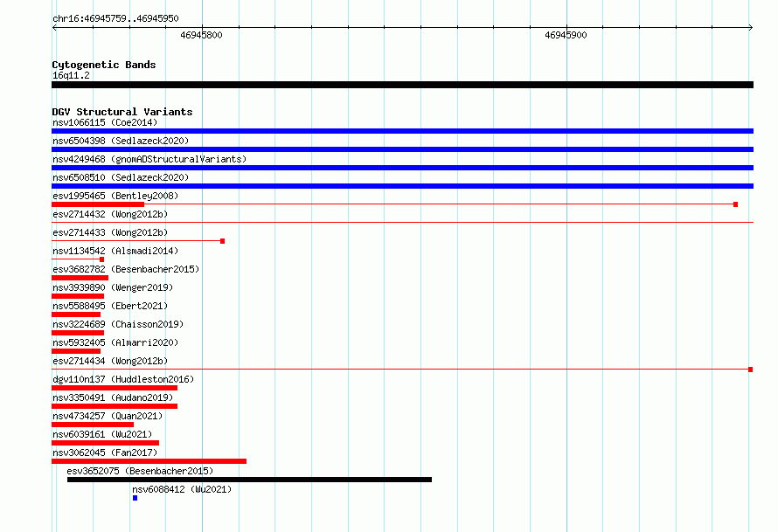
Task: Select nsv6088412 (Wu2021) variant label
Action: point(182,489)
